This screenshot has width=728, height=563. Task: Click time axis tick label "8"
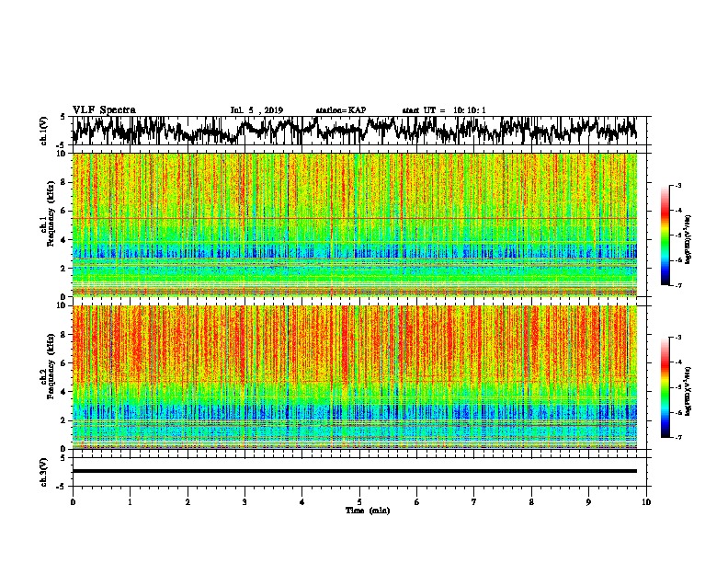[531, 502]
